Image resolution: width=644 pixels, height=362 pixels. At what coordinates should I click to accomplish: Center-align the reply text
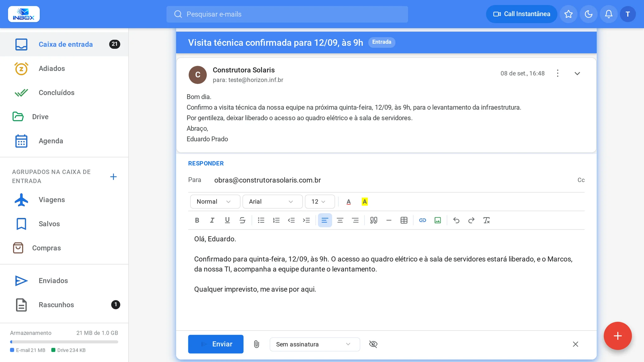pos(340,220)
